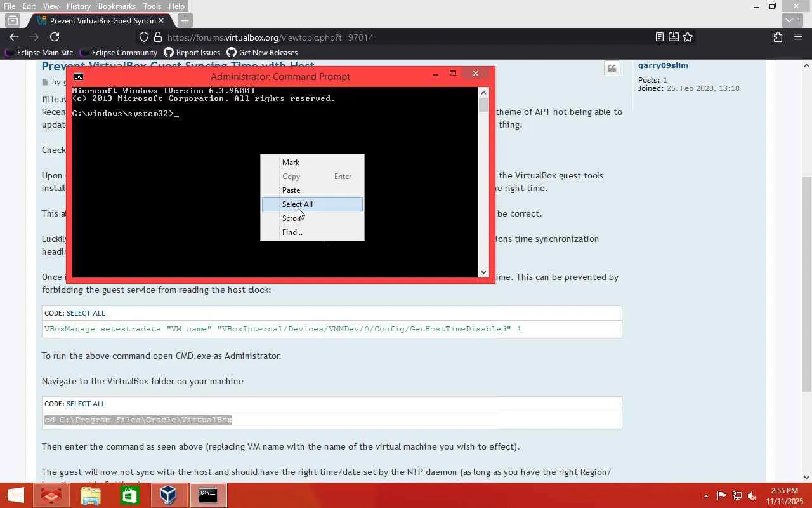
Task: Open the View menu in the browser
Action: coord(51,6)
